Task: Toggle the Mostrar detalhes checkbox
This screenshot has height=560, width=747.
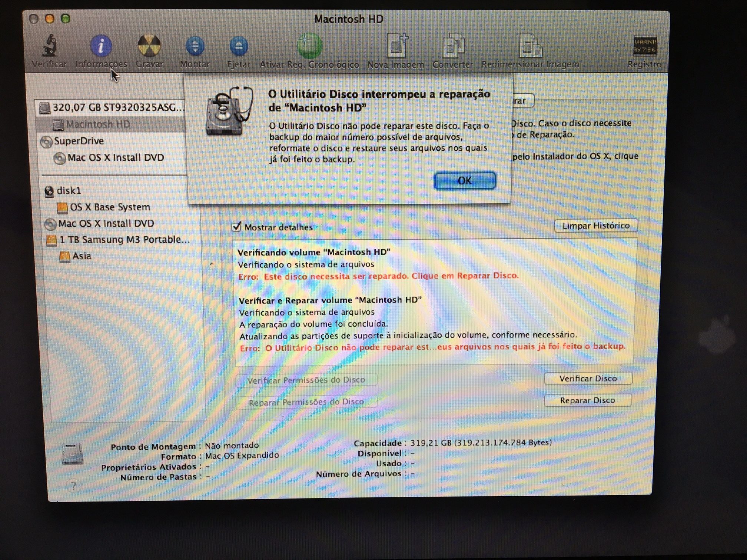Action: (x=236, y=227)
